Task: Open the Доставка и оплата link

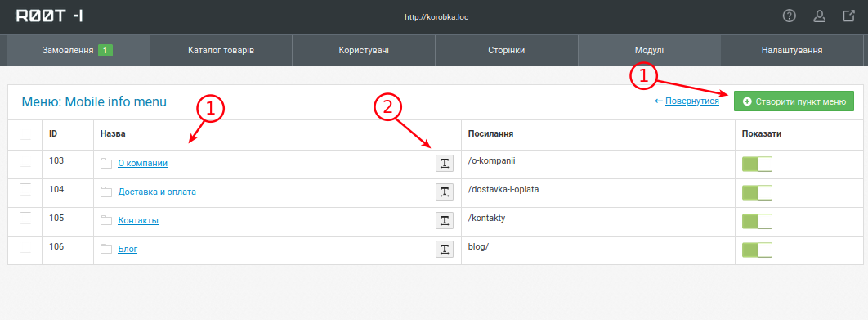Action: click(x=157, y=192)
